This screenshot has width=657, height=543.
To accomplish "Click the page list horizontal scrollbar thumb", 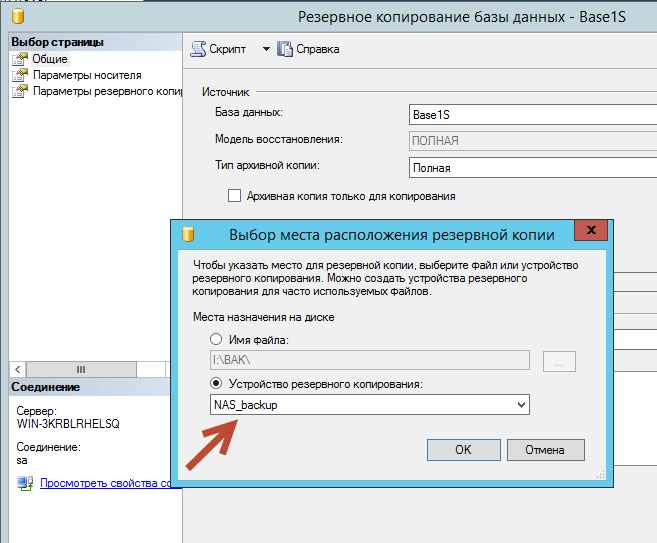I will point(81,370).
